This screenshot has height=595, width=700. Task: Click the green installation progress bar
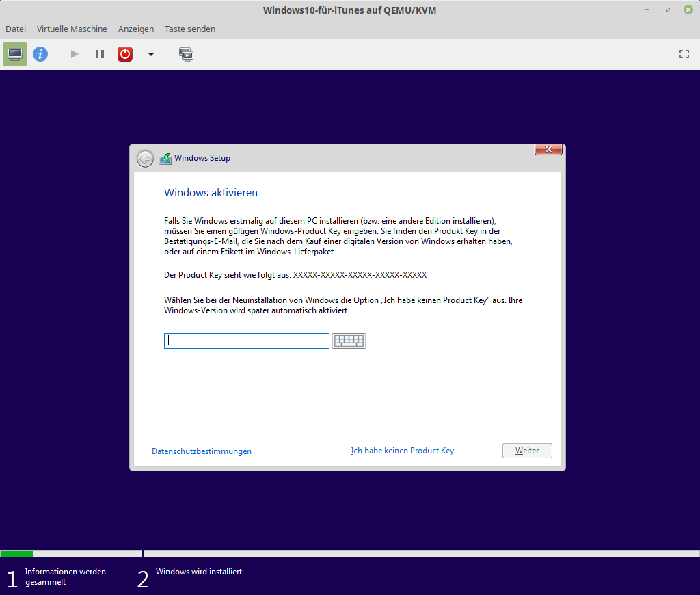pyautogui.click(x=17, y=553)
